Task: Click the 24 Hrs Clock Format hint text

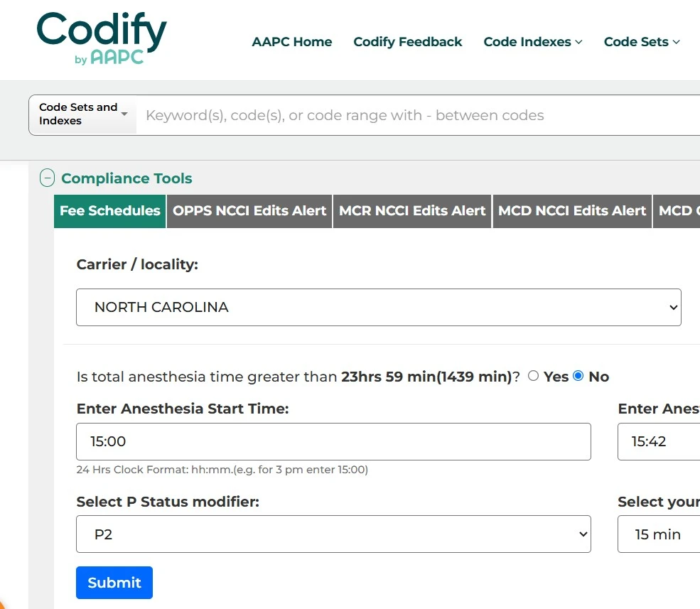Action: (x=222, y=470)
